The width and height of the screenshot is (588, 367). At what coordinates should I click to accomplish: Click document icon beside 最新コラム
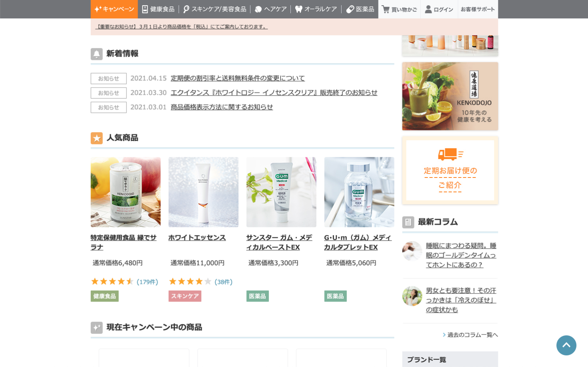408,222
